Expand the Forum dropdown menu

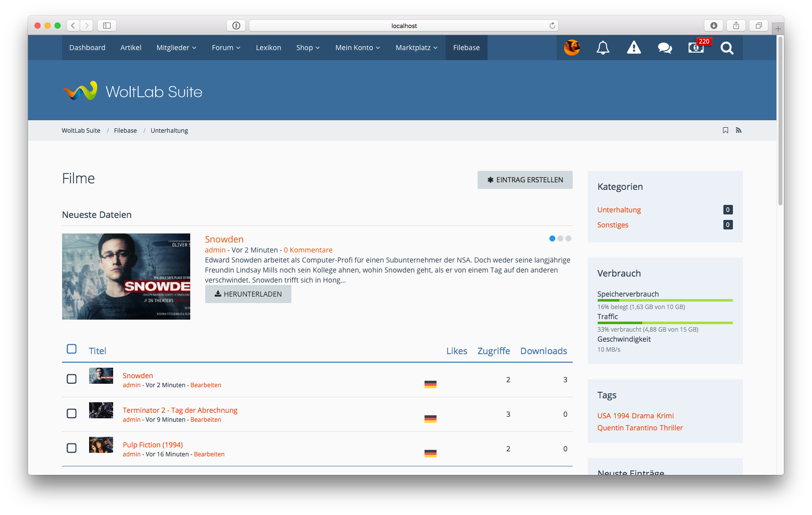tap(226, 48)
